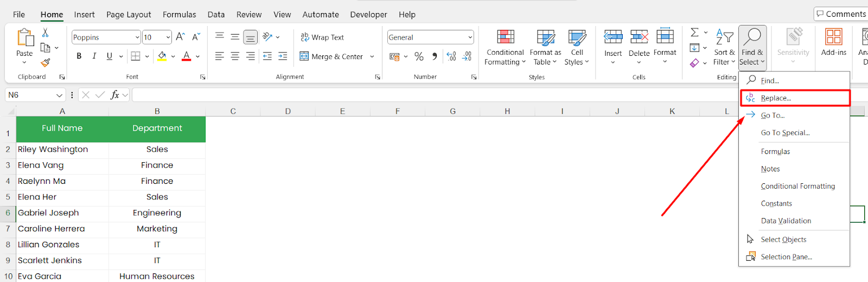Toggle Middle Align
Viewport: 868px width, 282px height.
pyautogui.click(x=235, y=36)
